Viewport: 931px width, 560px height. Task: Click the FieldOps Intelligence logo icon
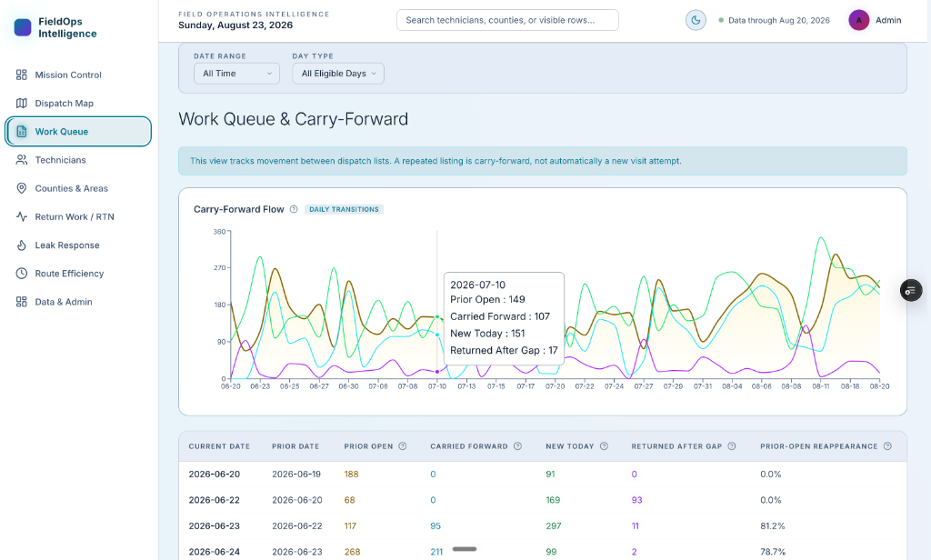tap(23, 27)
